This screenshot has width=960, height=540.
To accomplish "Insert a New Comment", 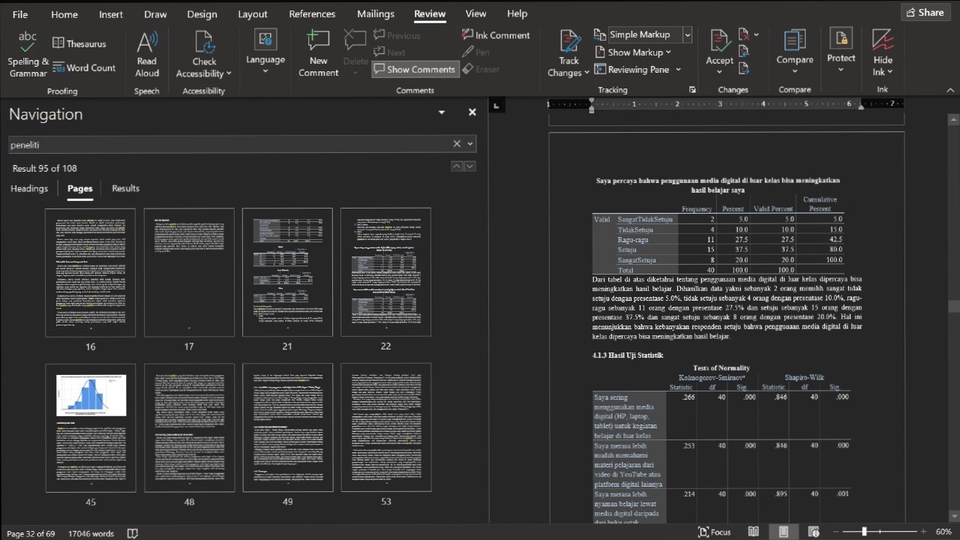I will [x=318, y=54].
